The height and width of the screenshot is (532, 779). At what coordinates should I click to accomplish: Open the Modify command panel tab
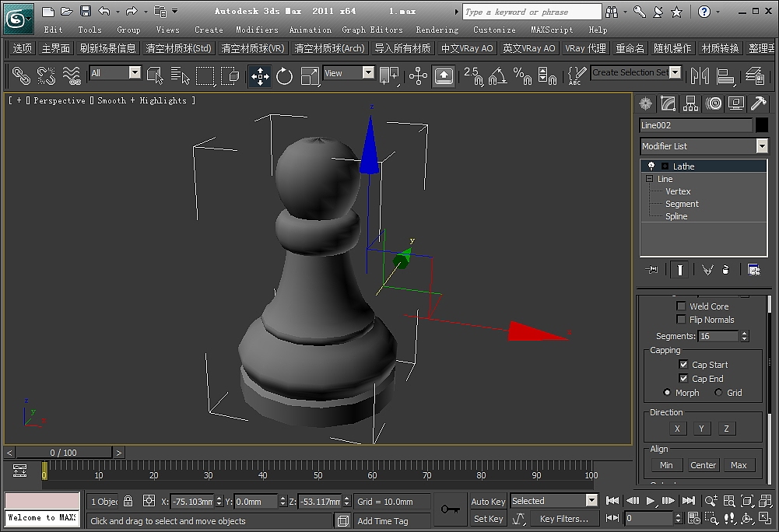[668, 103]
